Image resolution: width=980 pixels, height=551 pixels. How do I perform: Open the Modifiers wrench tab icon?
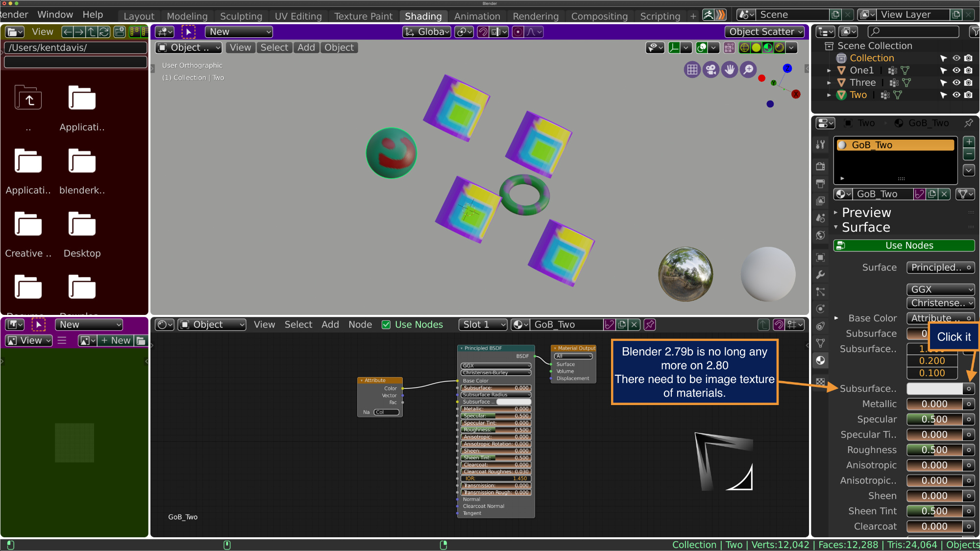pos(821,275)
